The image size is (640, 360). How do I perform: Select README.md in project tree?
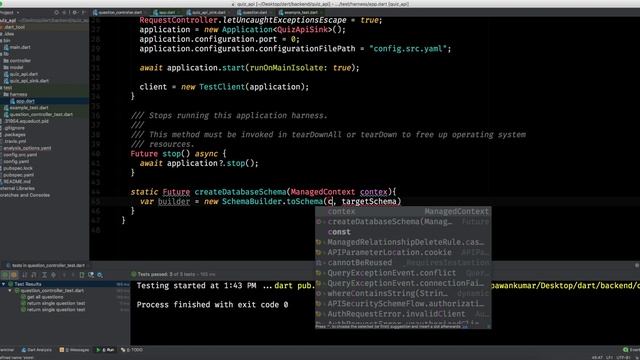(17, 182)
